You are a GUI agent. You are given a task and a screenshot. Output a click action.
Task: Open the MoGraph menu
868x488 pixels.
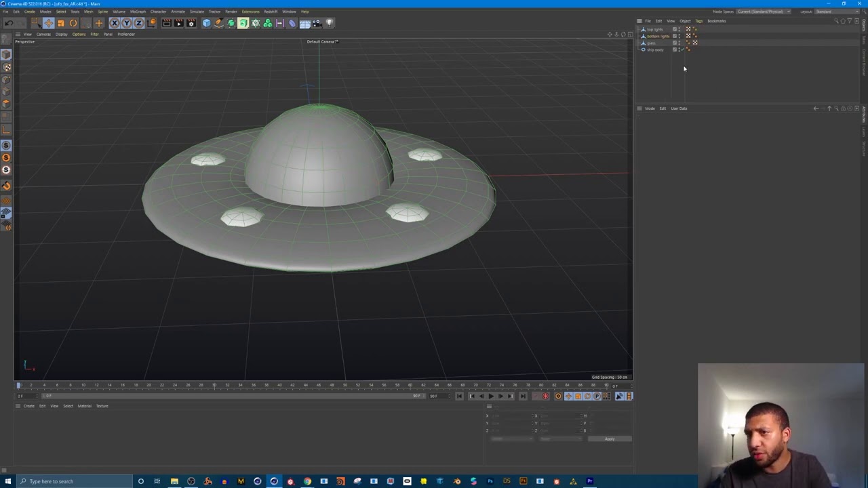(x=138, y=12)
